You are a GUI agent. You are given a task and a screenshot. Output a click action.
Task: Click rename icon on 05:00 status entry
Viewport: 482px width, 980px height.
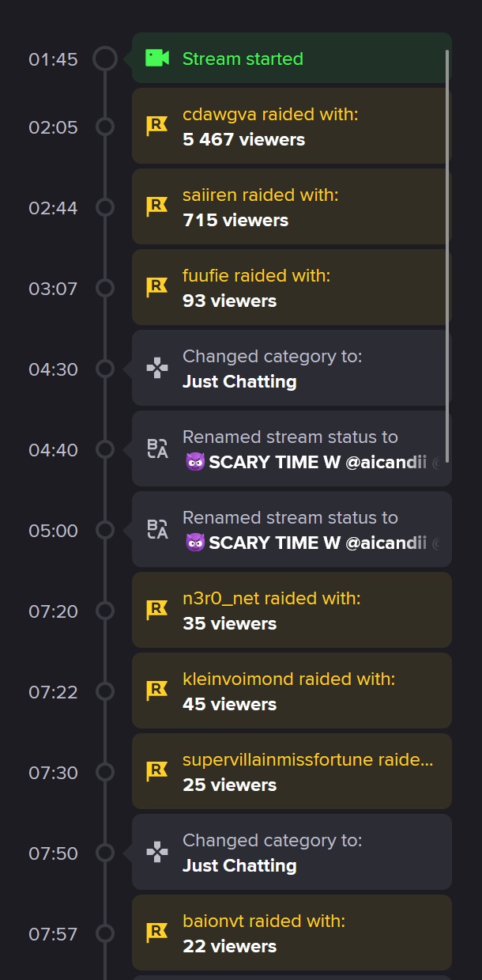tap(157, 530)
